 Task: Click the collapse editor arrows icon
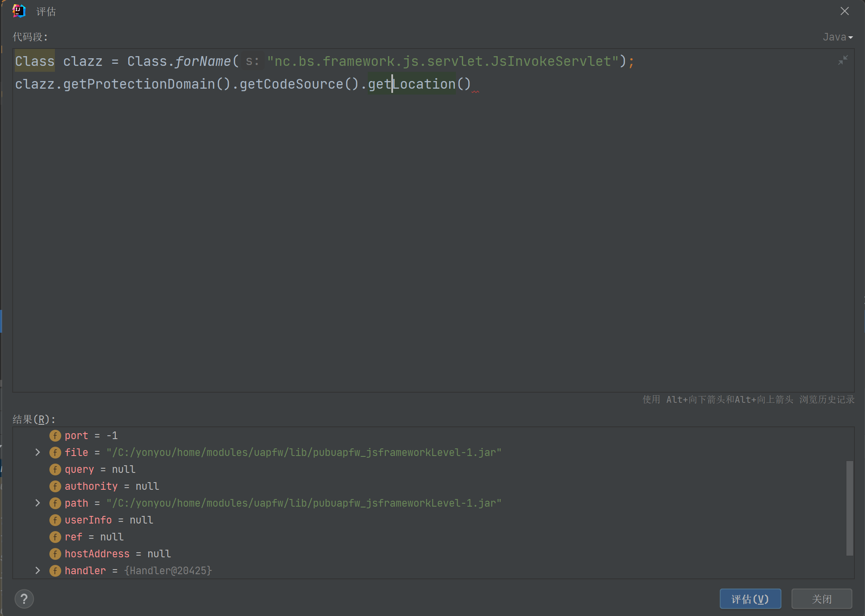(843, 60)
